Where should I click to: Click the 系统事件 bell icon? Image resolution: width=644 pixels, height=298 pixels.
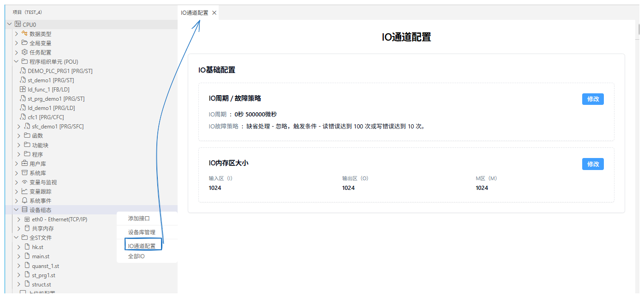(x=24, y=201)
